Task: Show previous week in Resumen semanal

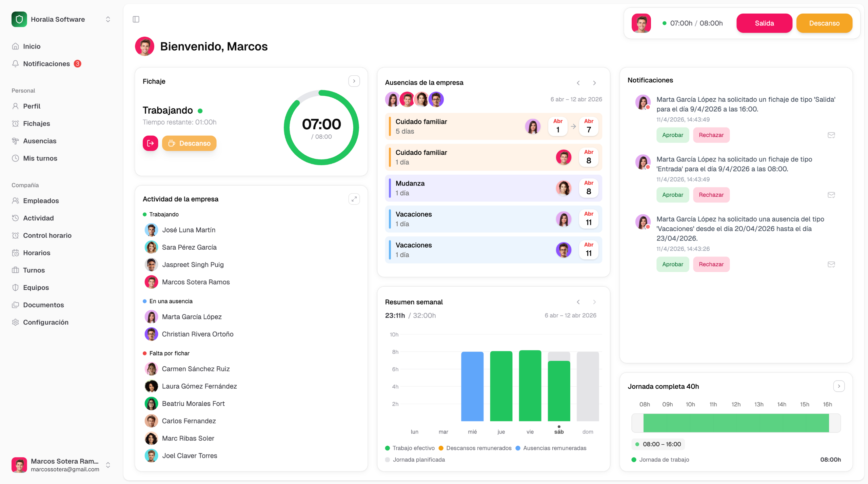Action: pos(578,302)
